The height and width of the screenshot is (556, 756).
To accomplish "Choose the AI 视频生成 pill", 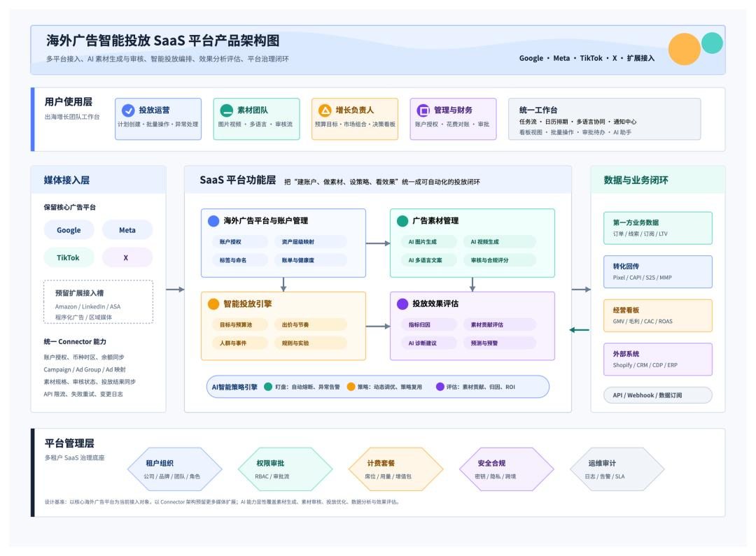I will pyautogui.click(x=500, y=242).
